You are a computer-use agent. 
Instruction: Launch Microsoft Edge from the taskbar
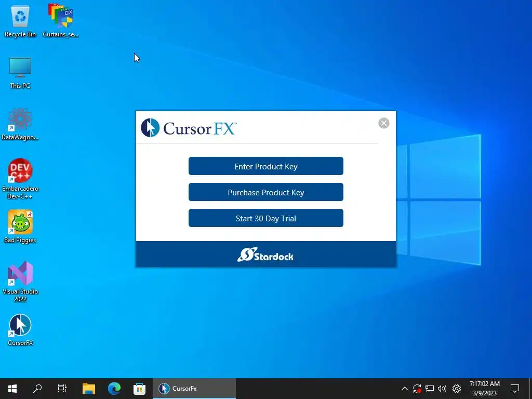(114, 389)
